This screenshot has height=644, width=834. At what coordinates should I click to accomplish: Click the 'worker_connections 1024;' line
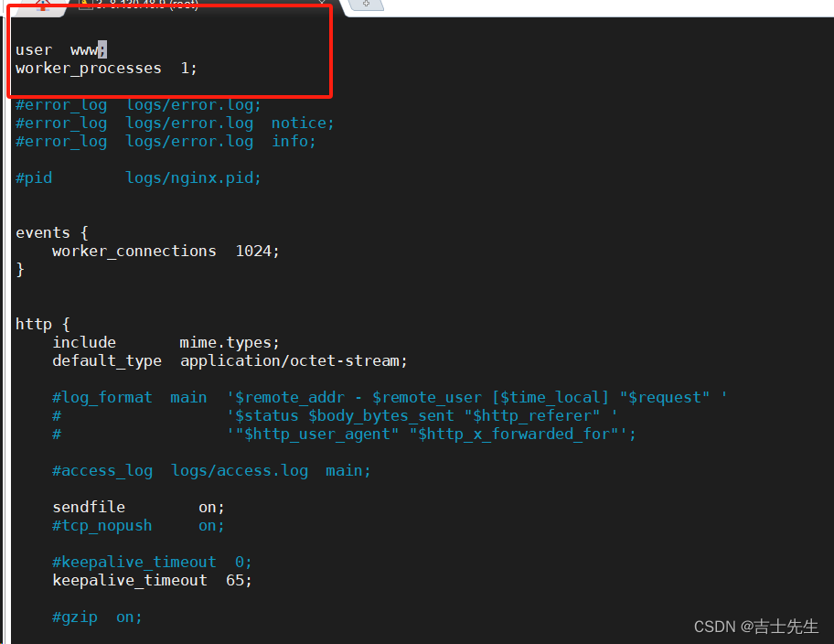pyautogui.click(x=166, y=252)
